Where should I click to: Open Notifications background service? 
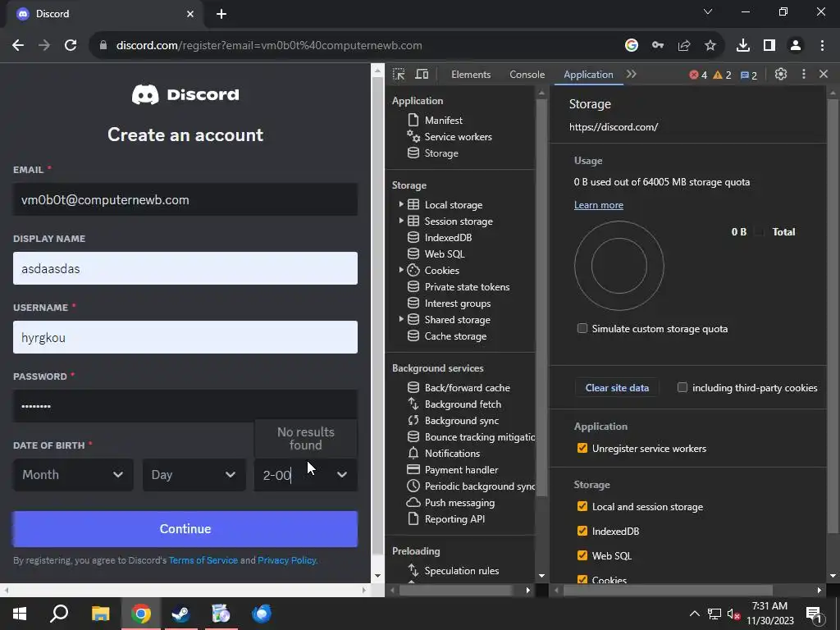(x=452, y=454)
